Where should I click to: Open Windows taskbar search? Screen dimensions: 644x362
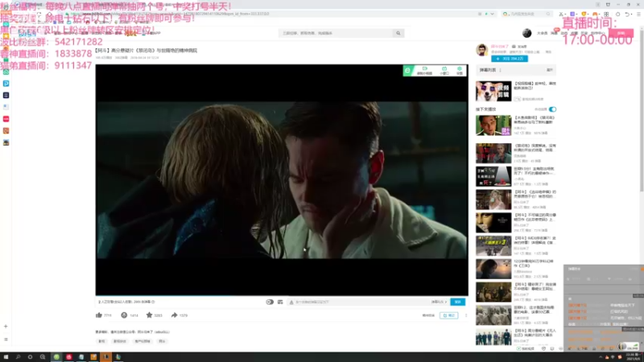coord(18,357)
